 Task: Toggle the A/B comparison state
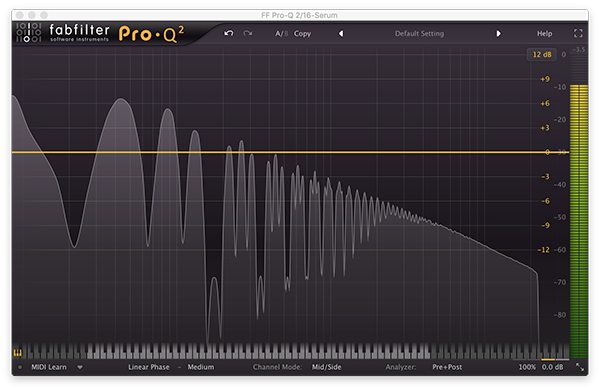281,34
